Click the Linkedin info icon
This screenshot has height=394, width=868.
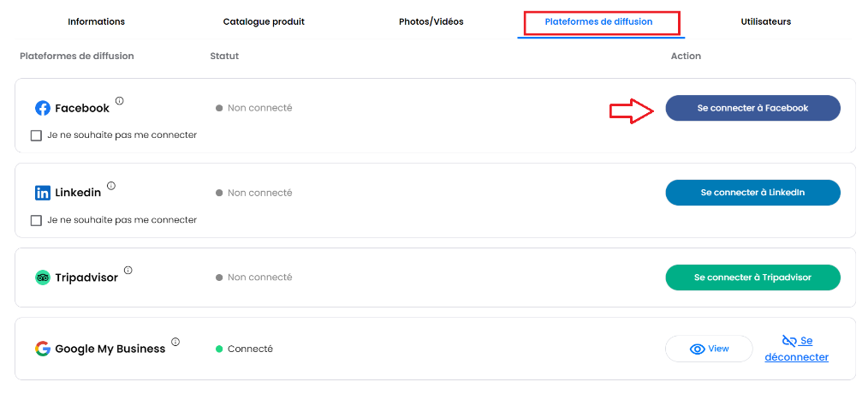click(110, 185)
